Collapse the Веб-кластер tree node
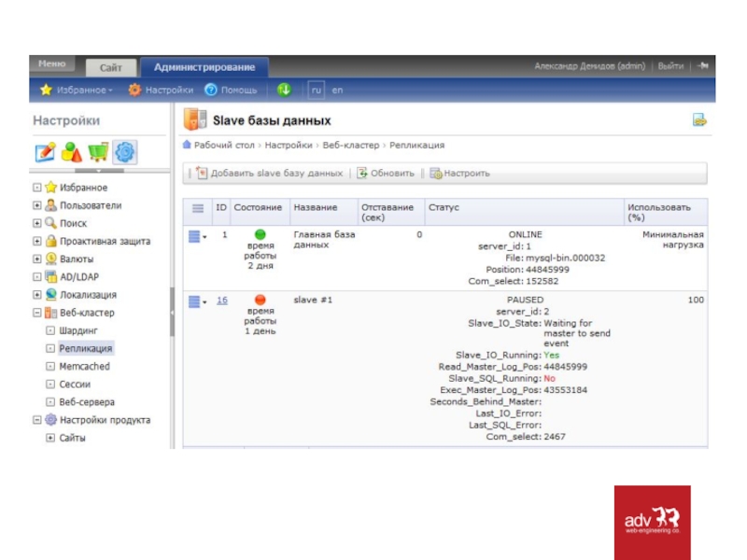This screenshot has width=747, height=560. click(x=37, y=313)
